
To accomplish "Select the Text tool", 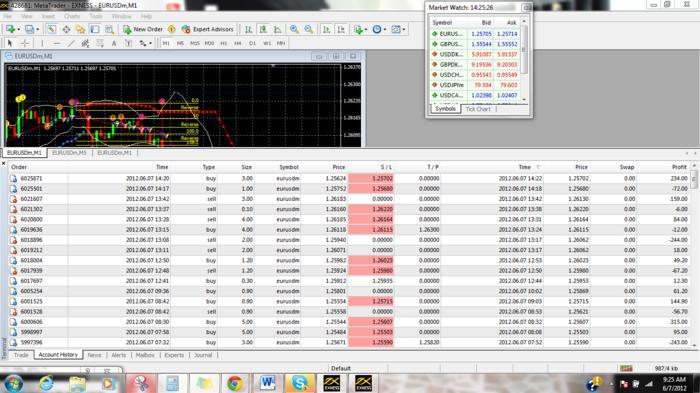I will tap(114, 43).
